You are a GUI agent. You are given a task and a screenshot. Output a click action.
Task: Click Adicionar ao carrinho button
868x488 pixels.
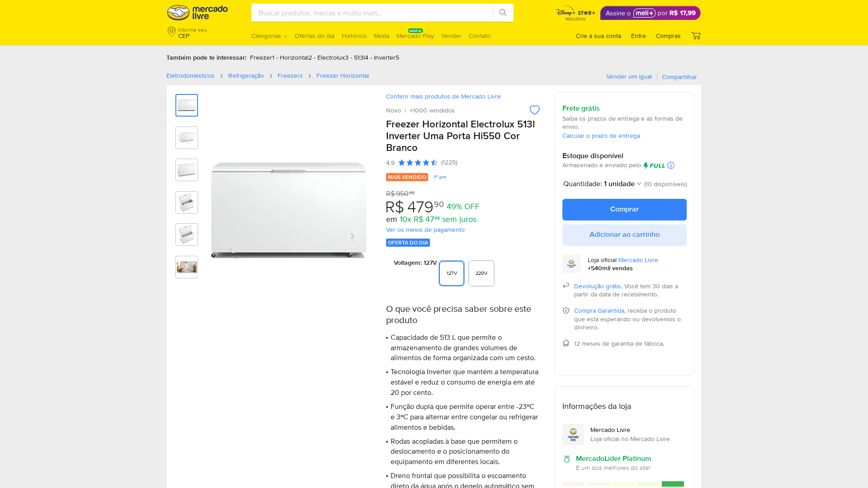[624, 235]
